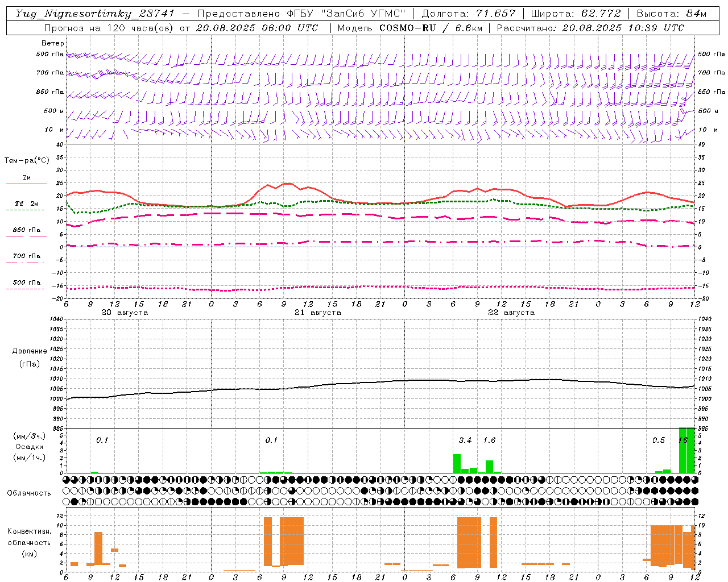
Task: Click the Рассчитано: 20.08.2025 10:39 UTC timestamp
Action: 591,28
